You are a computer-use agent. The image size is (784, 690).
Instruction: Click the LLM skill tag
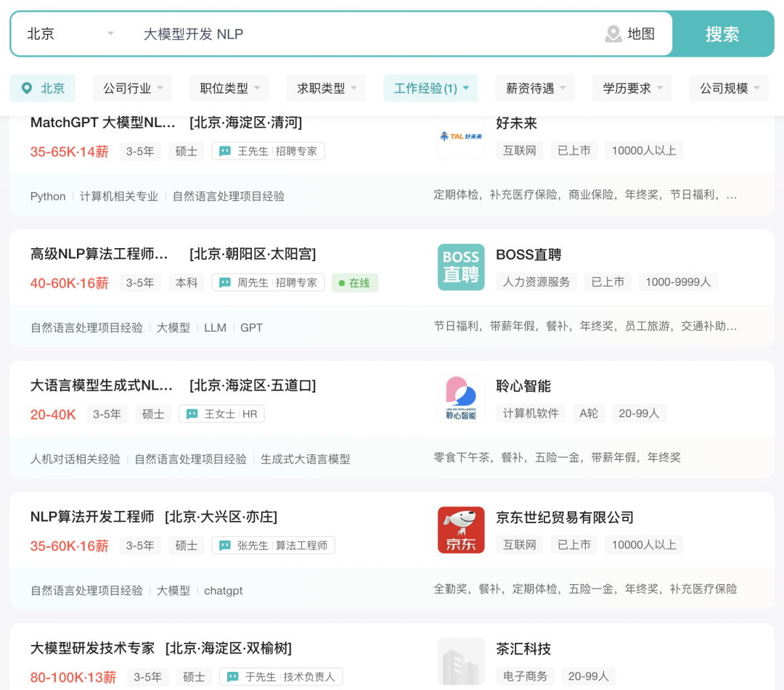(x=215, y=328)
